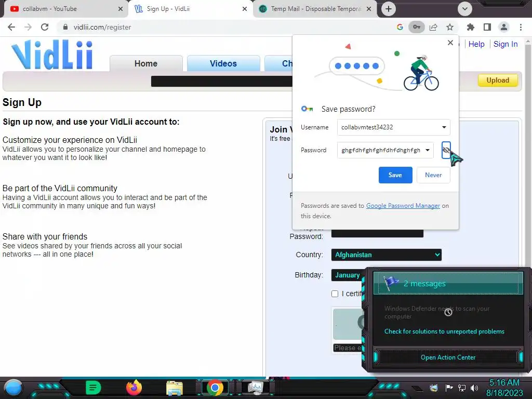Image resolution: width=532 pixels, height=399 pixels.
Task: Open a new browser tab
Action: point(389,9)
